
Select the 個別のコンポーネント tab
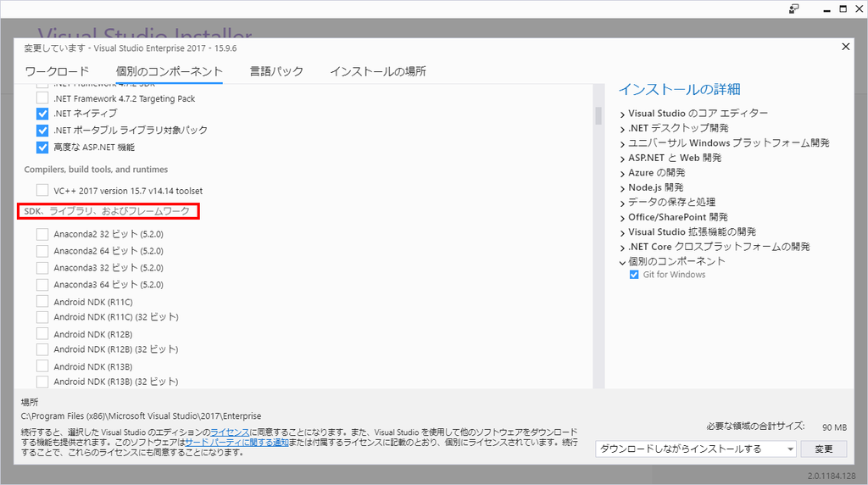point(169,71)
